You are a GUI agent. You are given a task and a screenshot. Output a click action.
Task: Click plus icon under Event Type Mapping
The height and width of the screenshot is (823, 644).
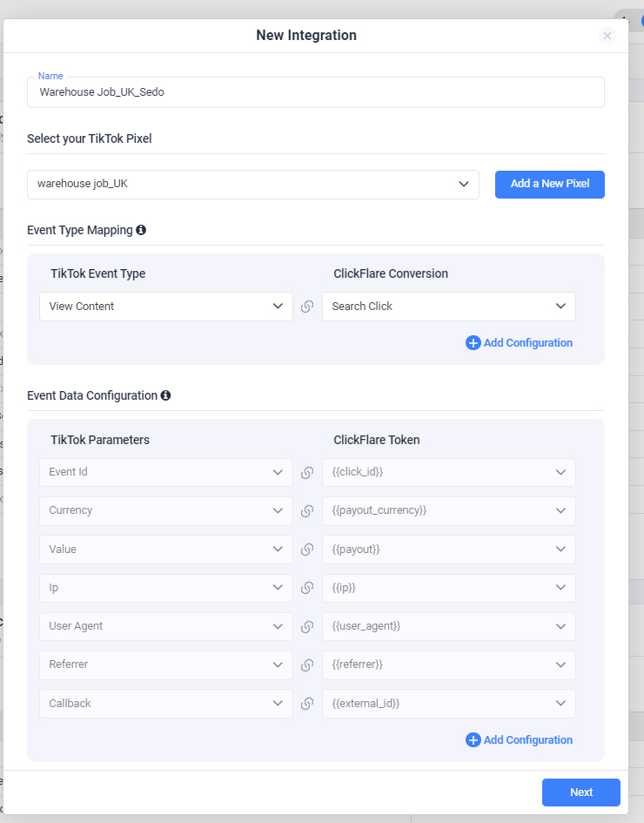pyautogui.click(x=473, y=343)
